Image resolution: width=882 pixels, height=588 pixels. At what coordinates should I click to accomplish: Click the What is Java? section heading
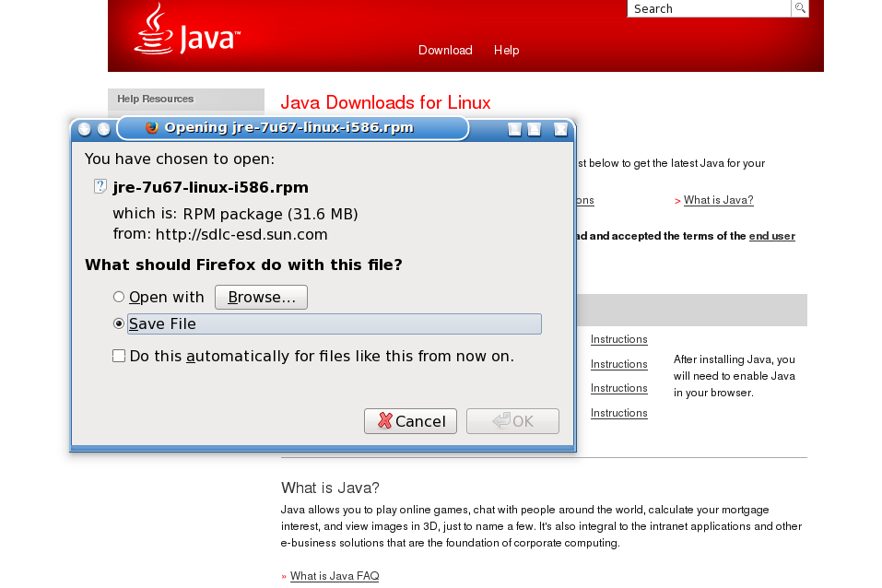tap(330, 488)
